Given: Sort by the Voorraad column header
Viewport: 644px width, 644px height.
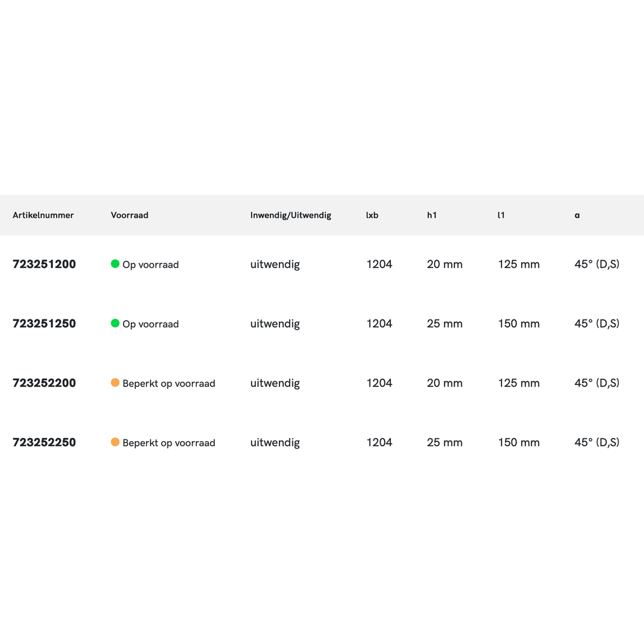Looking at the screenshot, I should coord(129,215).
